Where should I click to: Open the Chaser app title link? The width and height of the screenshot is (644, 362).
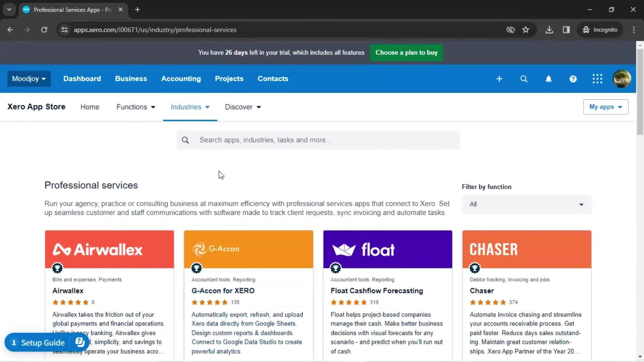click(482, 291)
